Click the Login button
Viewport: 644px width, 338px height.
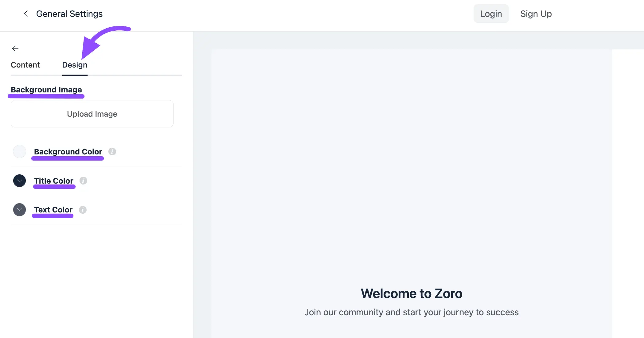(x=491, y=14)
